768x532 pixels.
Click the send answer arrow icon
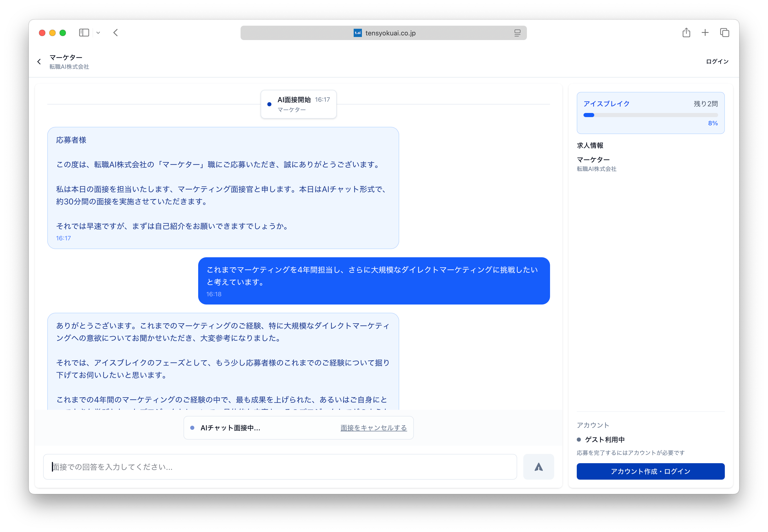538,467
